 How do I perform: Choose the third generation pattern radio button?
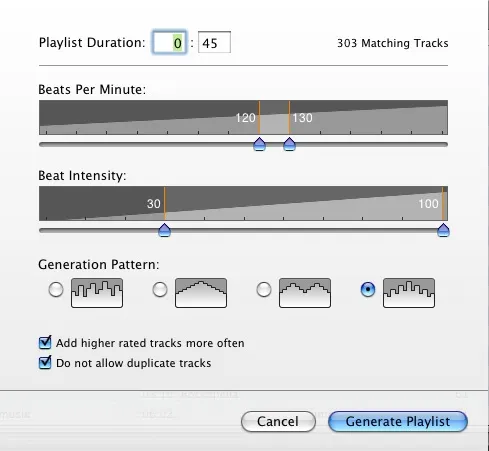coord(264,289)
